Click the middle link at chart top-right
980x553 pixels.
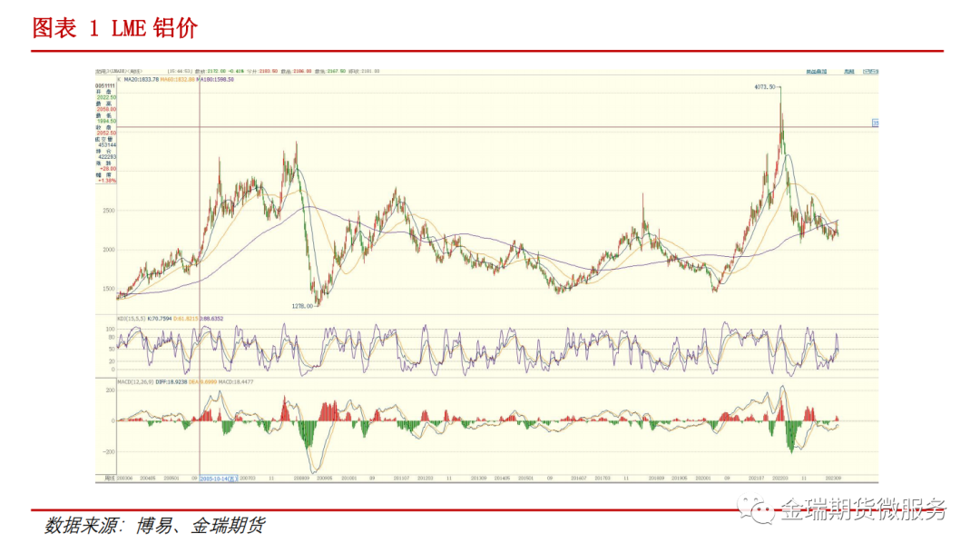click(848, 71)
